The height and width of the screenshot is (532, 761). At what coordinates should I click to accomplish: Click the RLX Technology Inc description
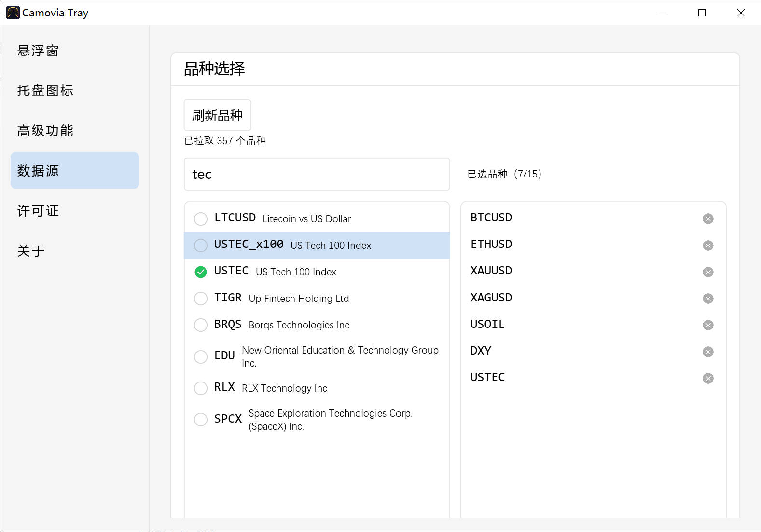(x=284, y=388)
